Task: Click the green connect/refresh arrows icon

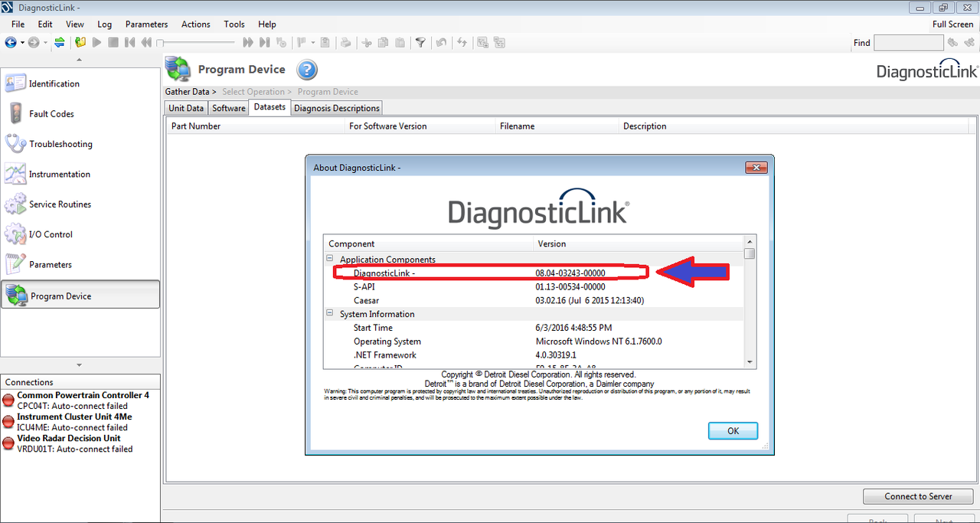Action: (x=60, y=43)
